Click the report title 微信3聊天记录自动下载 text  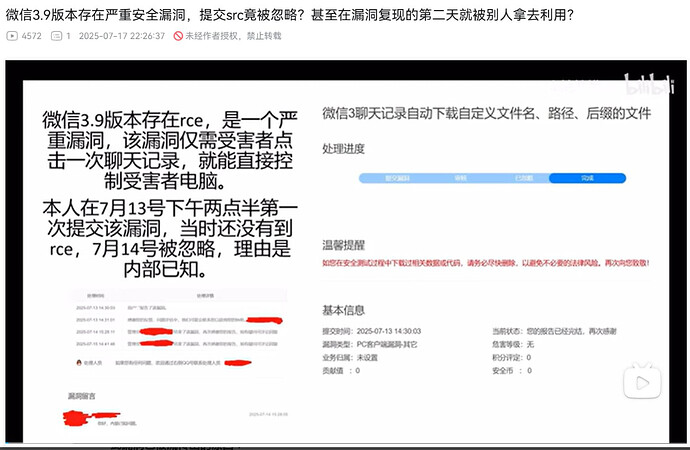tap(486, 113)
